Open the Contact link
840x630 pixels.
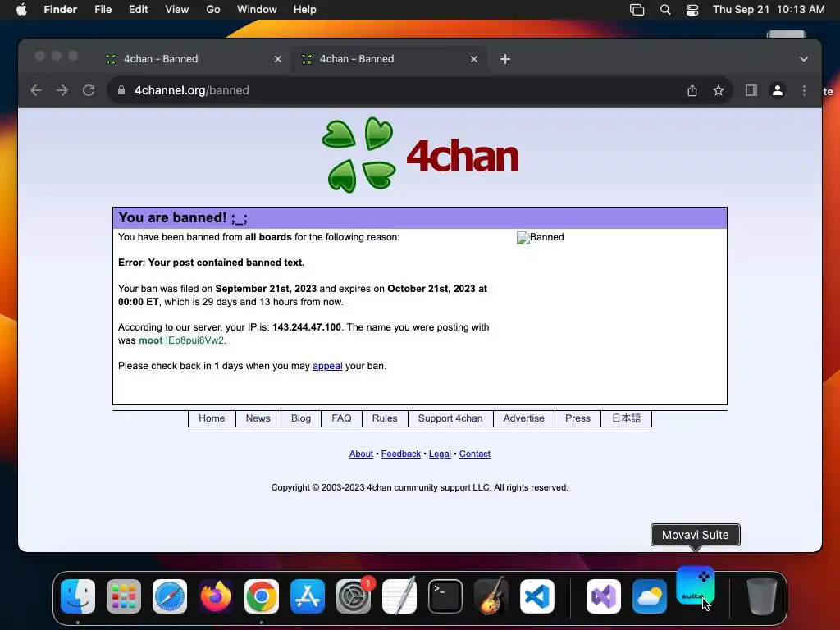475,454
